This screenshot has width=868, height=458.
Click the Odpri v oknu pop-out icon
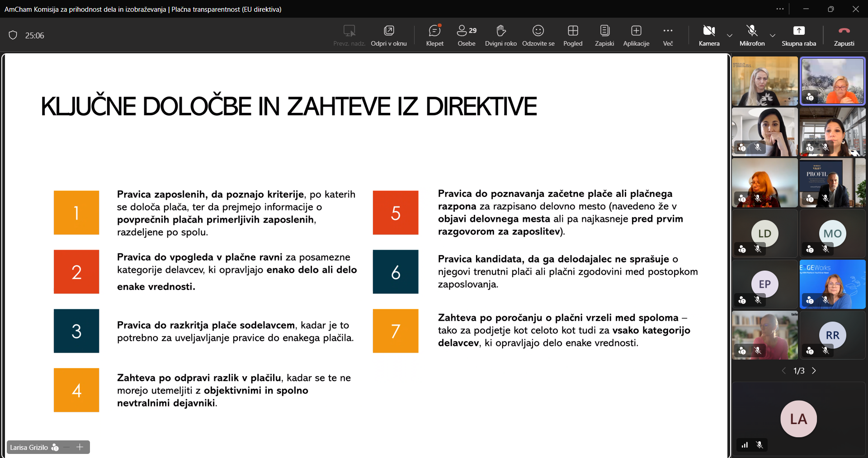(x=388, y=35)
